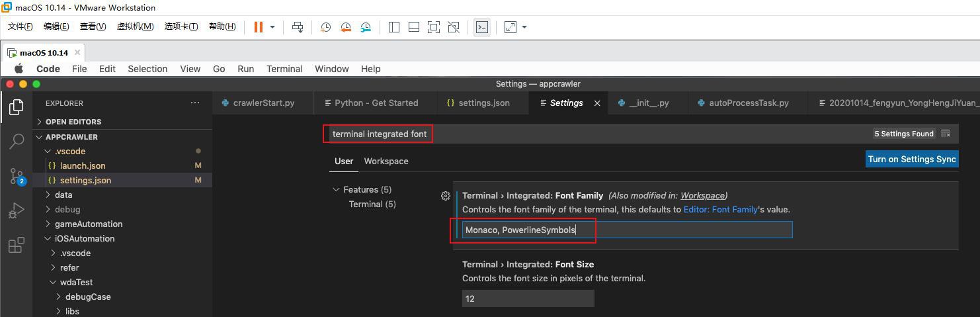Image resolution: width=980 pixels, height=317 pixels.
Task: Click VMware manage snapshots icon
Action: (x=366, y=27)
